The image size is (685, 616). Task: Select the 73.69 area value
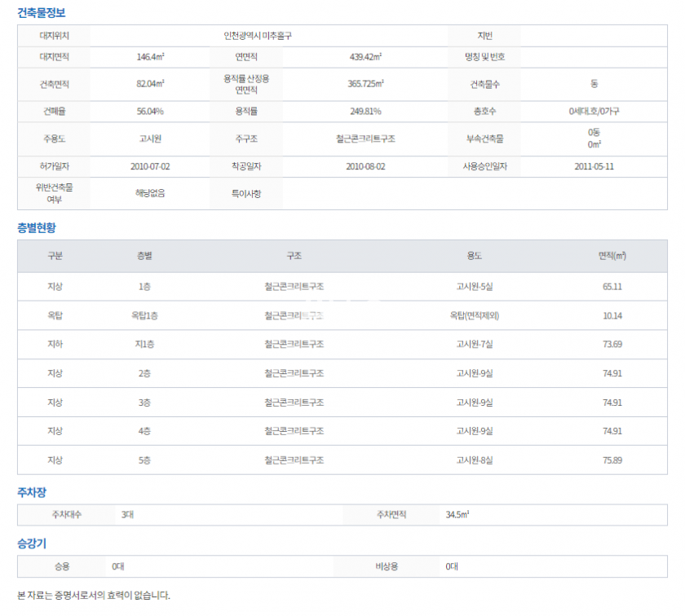(612, 345)
